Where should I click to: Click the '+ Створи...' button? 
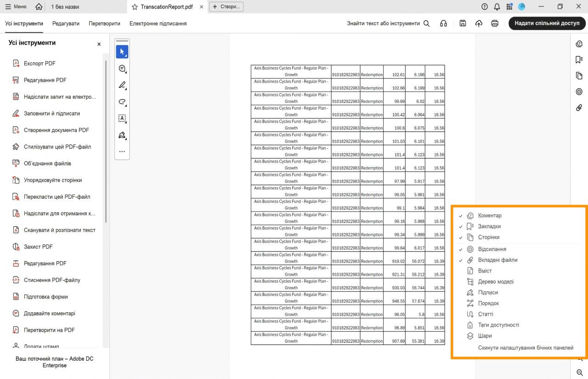(x=226, y=7)
